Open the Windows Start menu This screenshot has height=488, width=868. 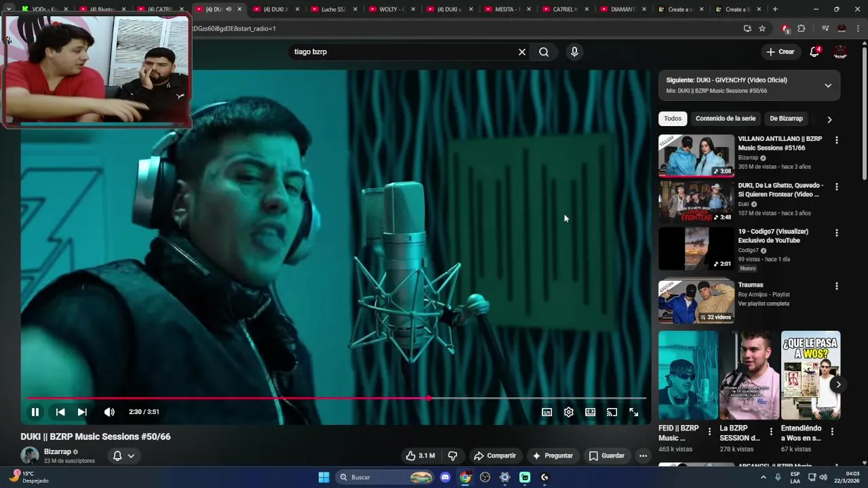click(323, 477)
